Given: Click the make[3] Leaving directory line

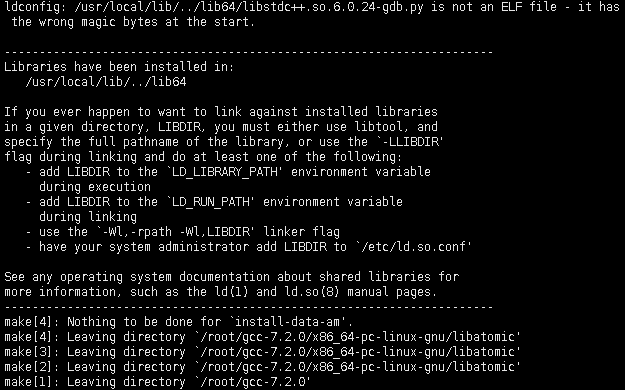Looking at the screenshot, I should [263, 352].
